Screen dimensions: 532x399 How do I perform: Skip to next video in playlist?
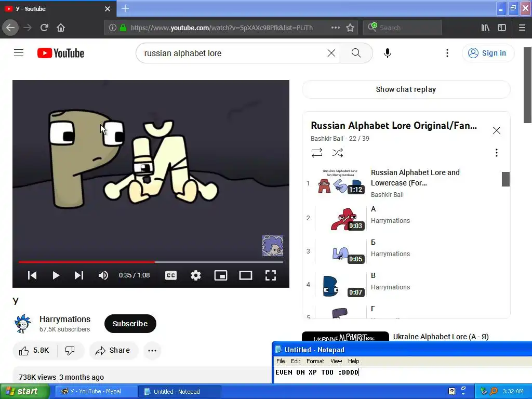[x=79, y=275]
